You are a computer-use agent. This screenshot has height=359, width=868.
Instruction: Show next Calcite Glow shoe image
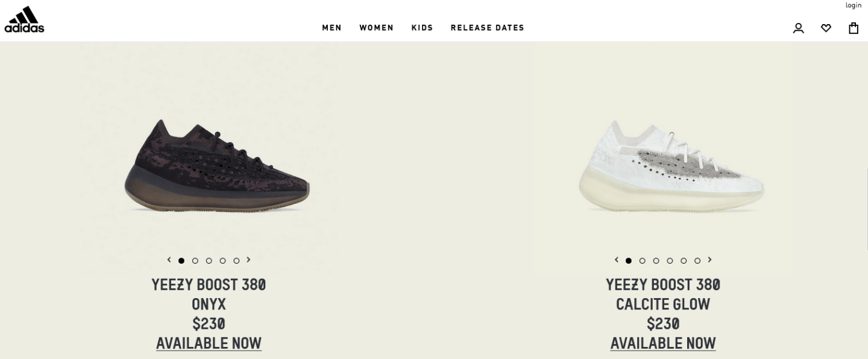(x=709, y=260)
